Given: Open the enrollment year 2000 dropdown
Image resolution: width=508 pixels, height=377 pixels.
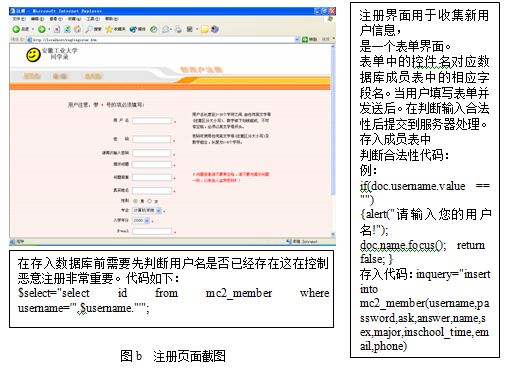Looking at the screenshot, I should (141, 221).
